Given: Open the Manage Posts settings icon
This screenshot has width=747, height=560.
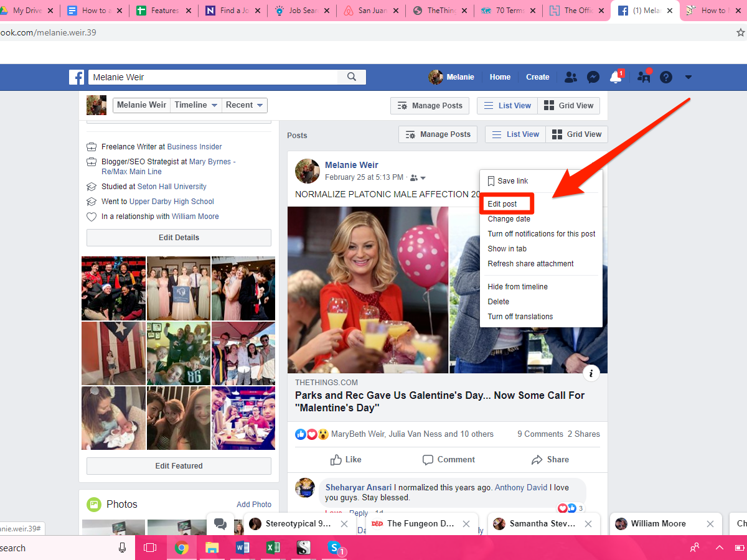Looking at the screenshot, I should pyautogui.click(x=410, y=134).
